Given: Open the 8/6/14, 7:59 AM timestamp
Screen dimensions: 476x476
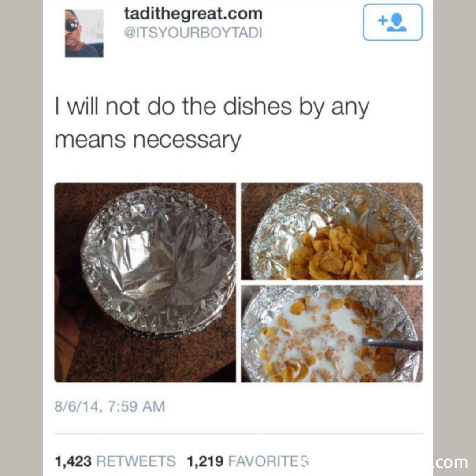Looking at the screenshot, I should [110, 406].
